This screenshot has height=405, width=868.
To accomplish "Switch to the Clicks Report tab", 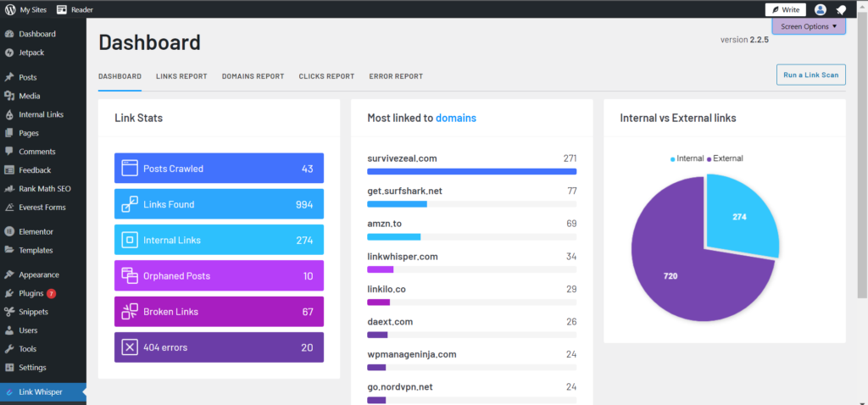I will point(326,76).
